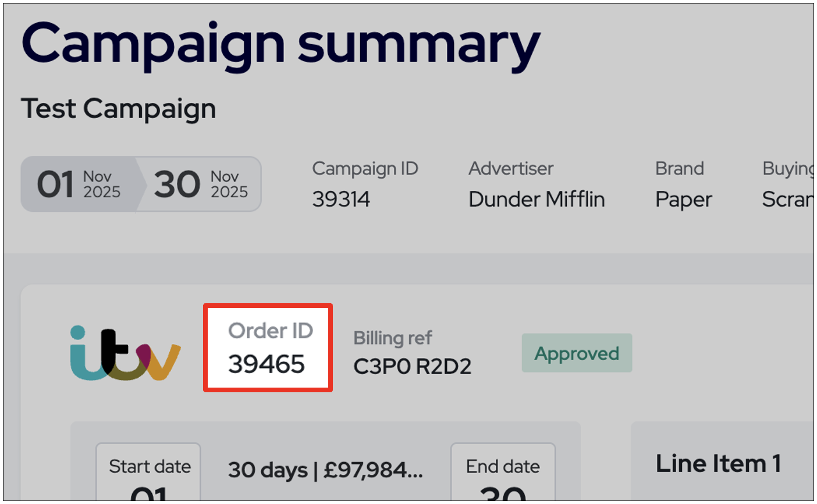Click the Billing ref value C3P0 R2D2

413,366
